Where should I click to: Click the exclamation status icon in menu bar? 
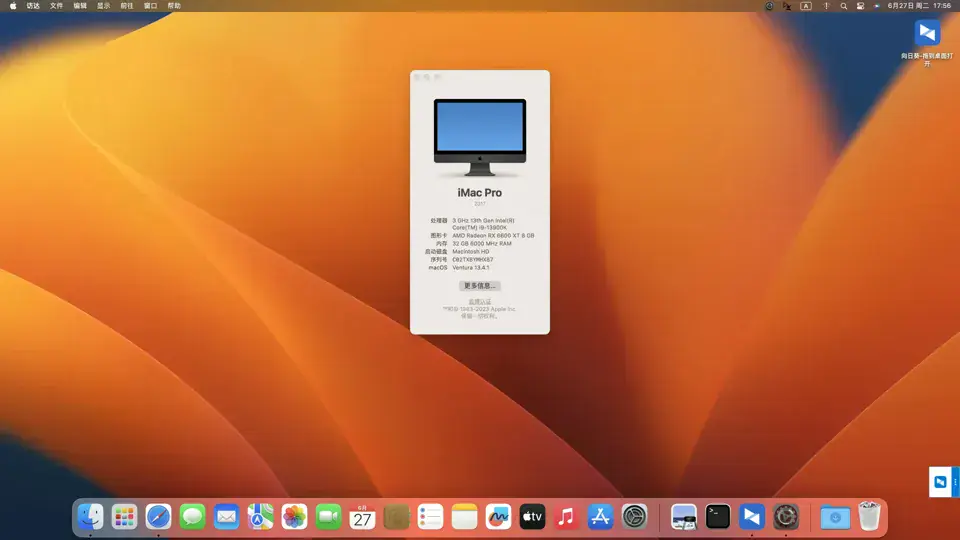(826, 6)
